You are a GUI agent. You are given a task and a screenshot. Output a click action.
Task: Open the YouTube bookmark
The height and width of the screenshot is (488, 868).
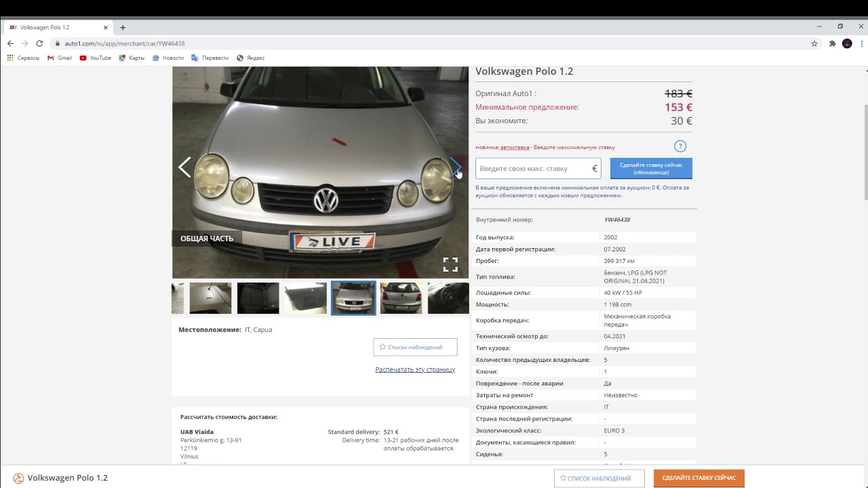coord(96,58)
